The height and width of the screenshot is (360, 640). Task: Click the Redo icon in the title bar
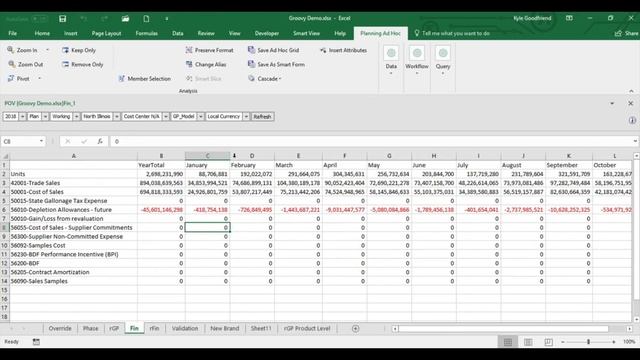pyautogui.click(x=104, y=19)
